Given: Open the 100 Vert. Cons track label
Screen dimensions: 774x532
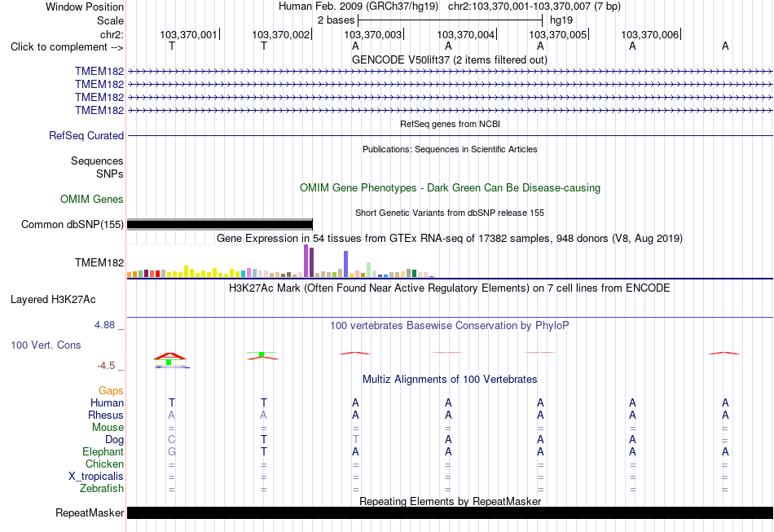Looking at the screenshot, I should (46, 345).
